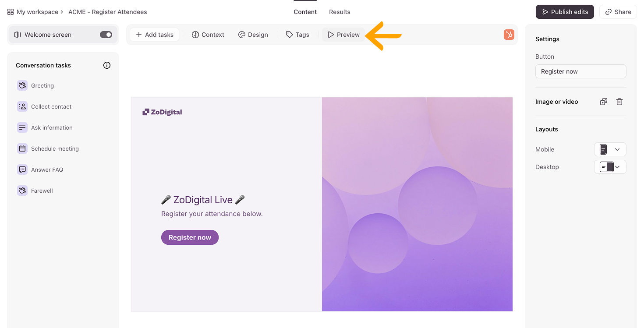Click the HubSpot integration icon
644x328 pixels.
coord(509,35)
